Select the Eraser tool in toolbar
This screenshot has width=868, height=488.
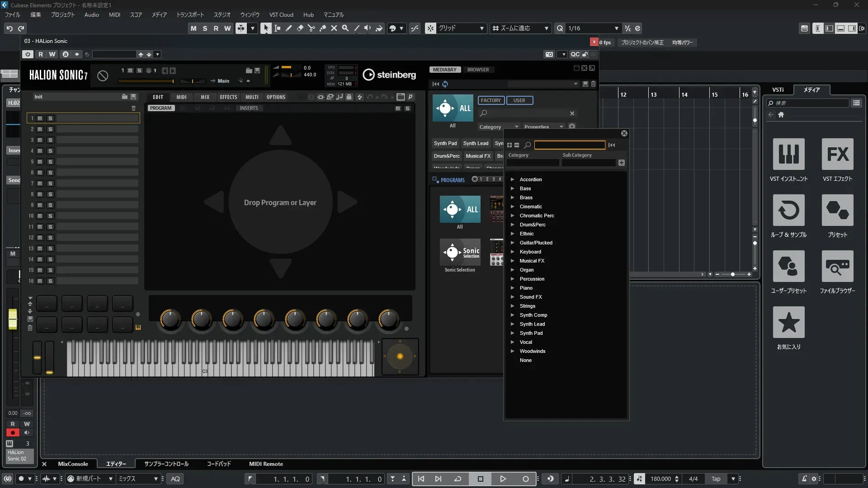pyautogui.click(x=300, y=28)
